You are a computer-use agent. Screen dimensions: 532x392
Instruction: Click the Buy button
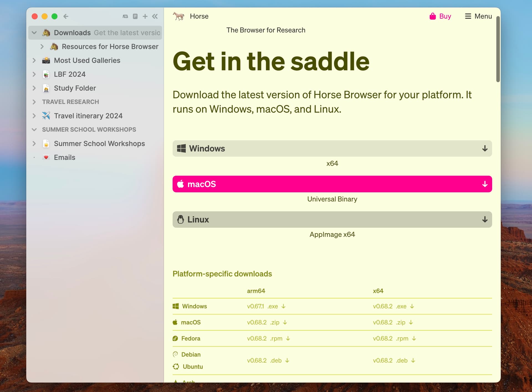[x=440, y=16]
